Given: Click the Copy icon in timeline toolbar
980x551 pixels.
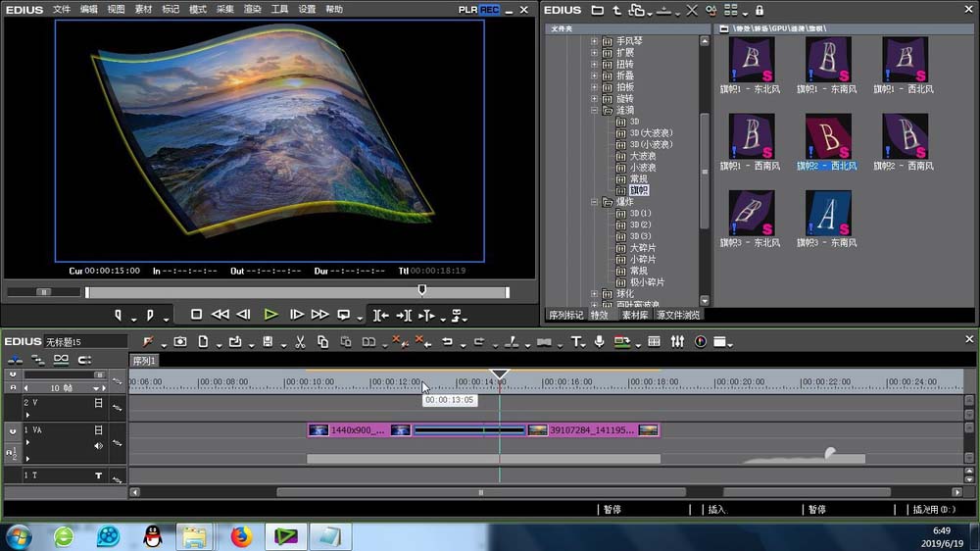Looking at the screenshot, I should tap(322, 341).
